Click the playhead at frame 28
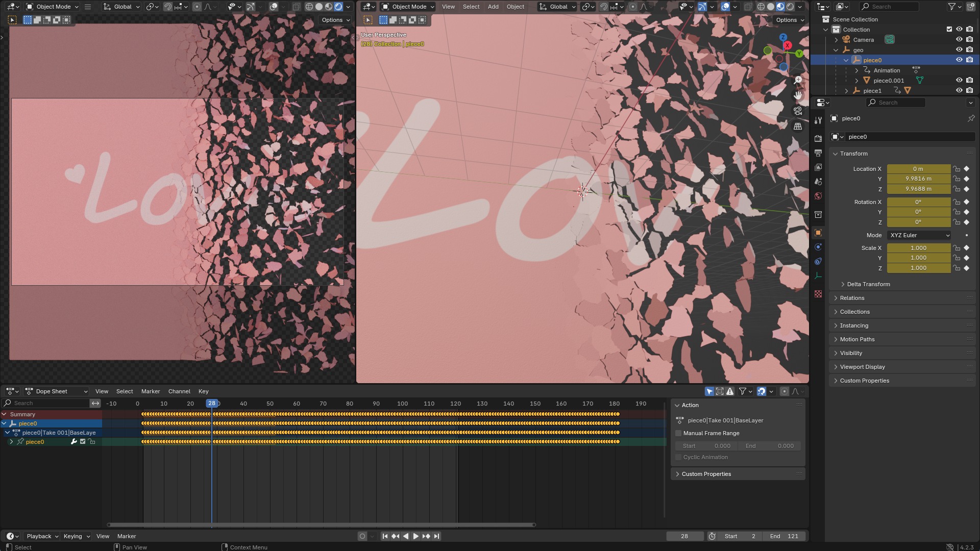Screen dimensions: 980x551 pos(212,404)
